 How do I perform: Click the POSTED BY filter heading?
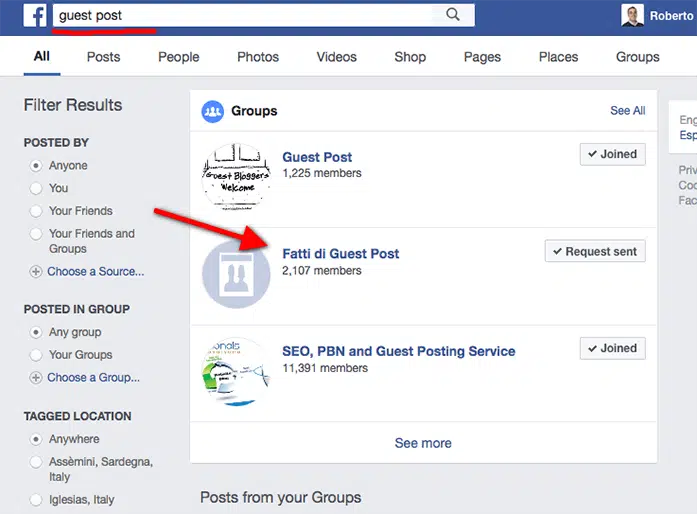pos(56,143)
